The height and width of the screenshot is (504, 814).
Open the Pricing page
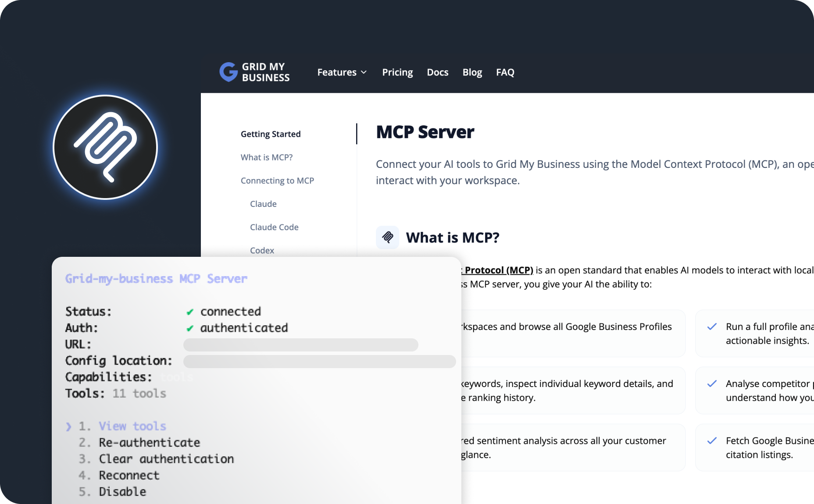pyautogui.click(x=397, y=72)
